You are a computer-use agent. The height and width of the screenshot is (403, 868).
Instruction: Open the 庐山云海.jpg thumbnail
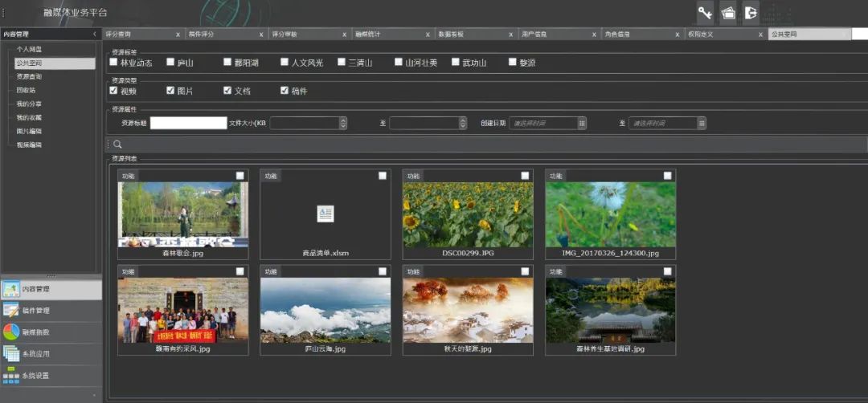tap(325, 310)
